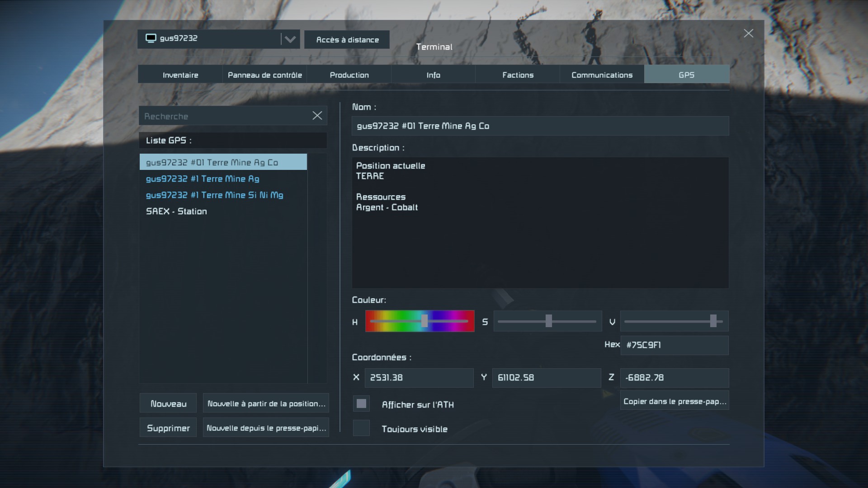
Task: Select SAEX - Station in GPS list
Action: (176, 211)
